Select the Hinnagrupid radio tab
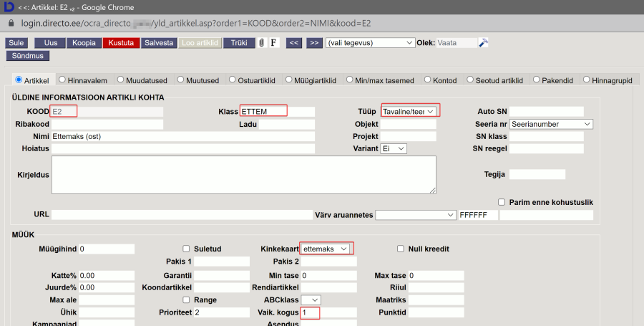 [x=587, y=80]
